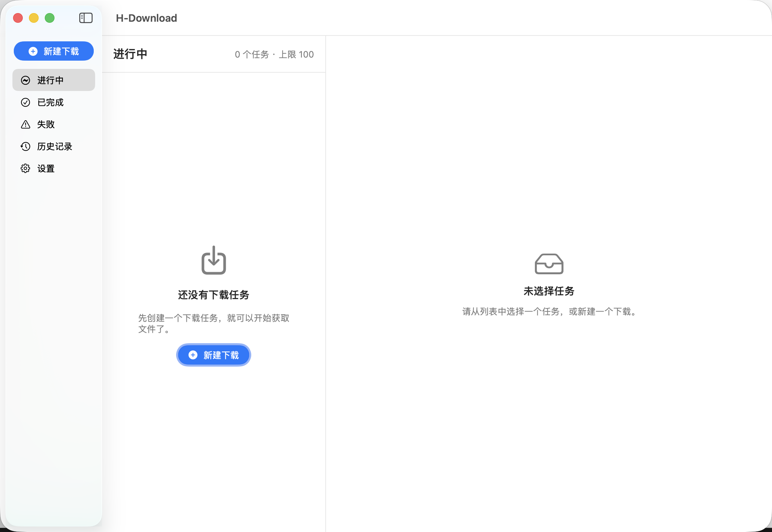Click the inbox icon above 未选择任务
The width and height of the screenshot is (772, 532).
point(549,264)
